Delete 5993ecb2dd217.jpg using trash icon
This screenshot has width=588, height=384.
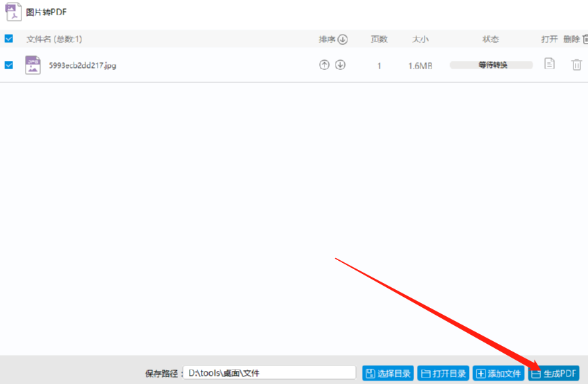(577, 65)
